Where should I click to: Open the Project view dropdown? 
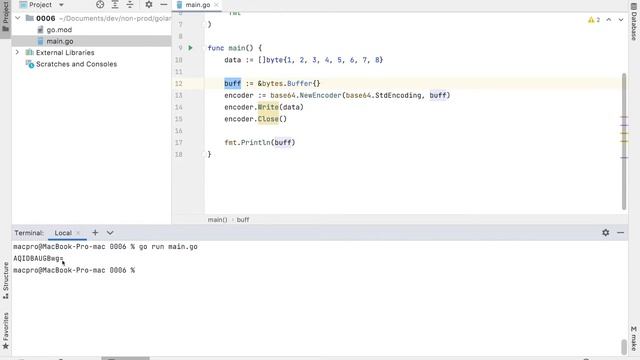42,4
